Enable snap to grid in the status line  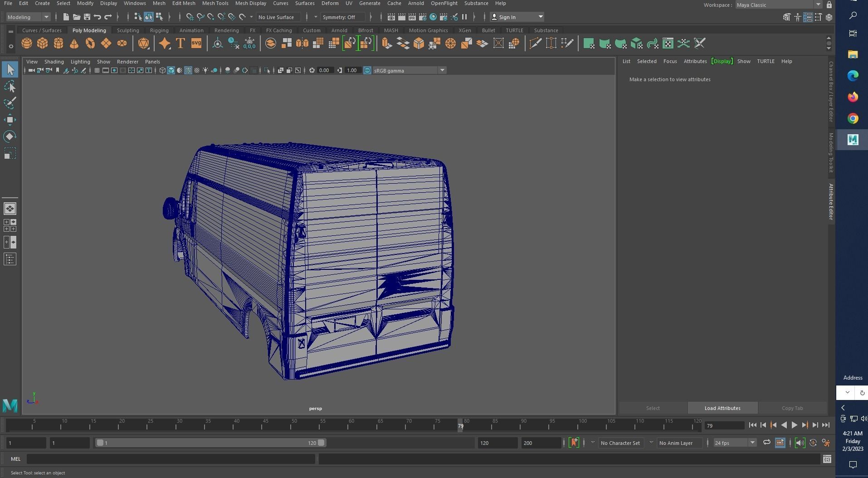coord(190,17)
